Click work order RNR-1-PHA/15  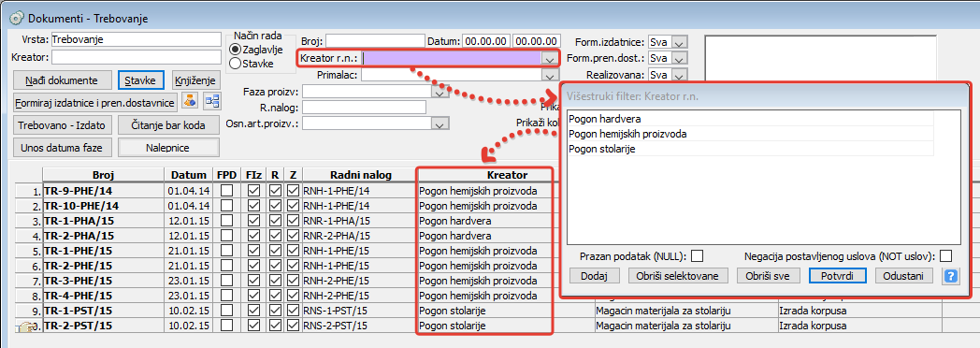(337, 221)
